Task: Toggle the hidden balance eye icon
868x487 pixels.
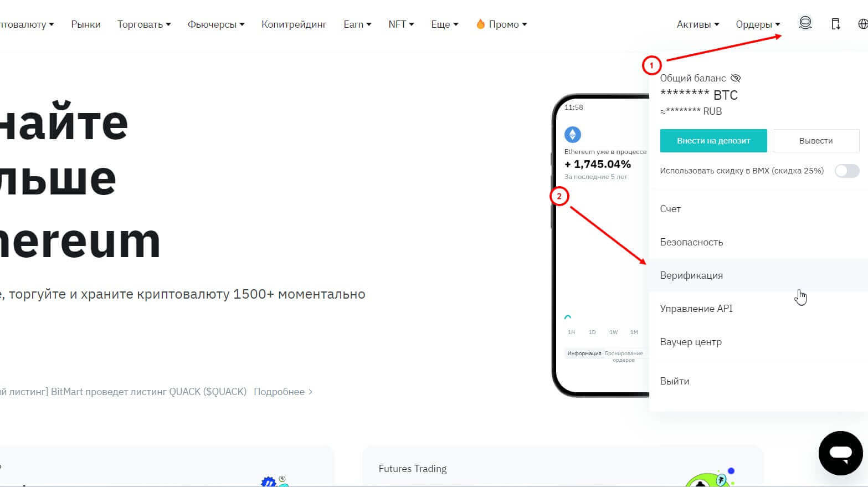Action: (x=736, y=78)
